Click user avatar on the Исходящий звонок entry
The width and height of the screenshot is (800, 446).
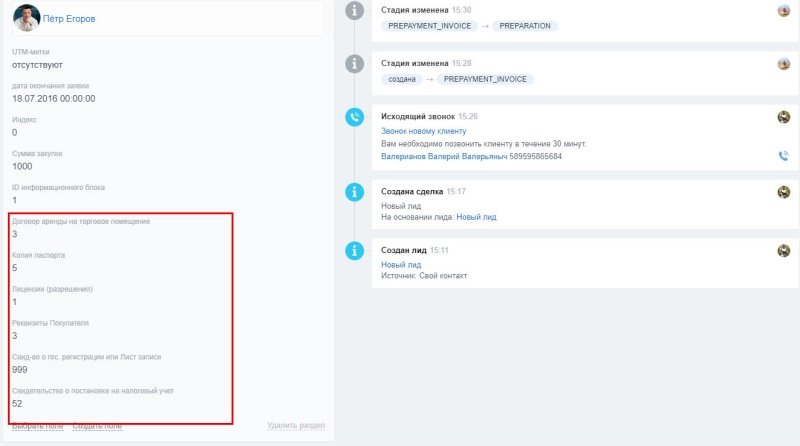coord(784,117)
